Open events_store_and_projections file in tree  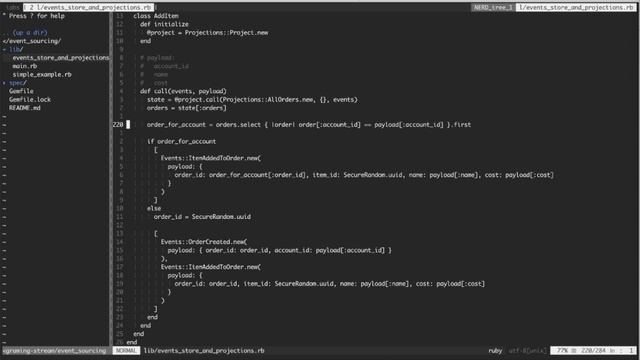[x=60, y=58]
